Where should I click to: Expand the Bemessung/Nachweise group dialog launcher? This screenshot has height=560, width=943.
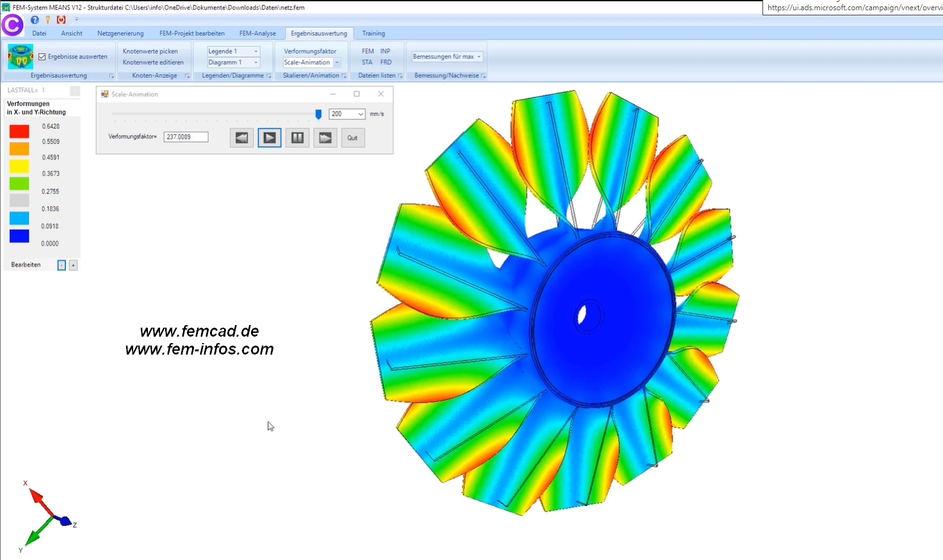pos(483,76)
